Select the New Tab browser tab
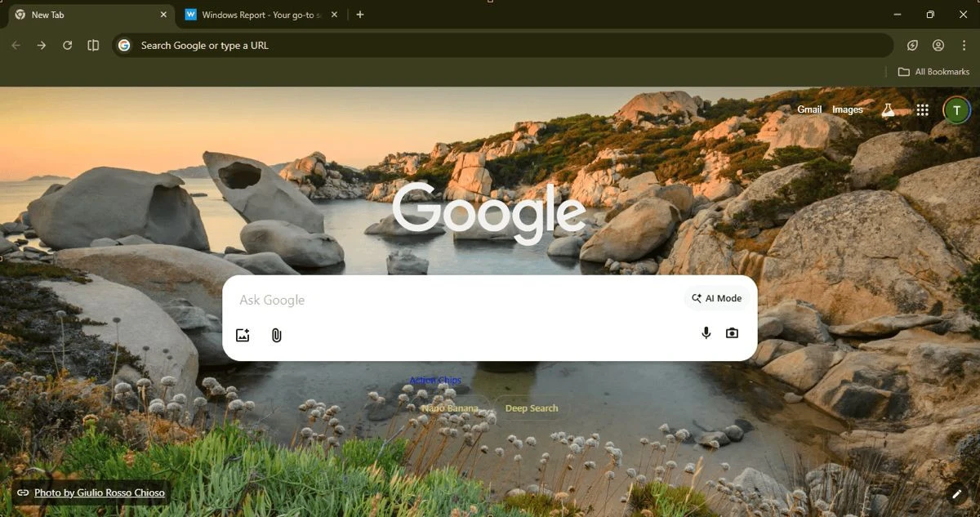Screen dimensions: 980x517 coord(82,14)
